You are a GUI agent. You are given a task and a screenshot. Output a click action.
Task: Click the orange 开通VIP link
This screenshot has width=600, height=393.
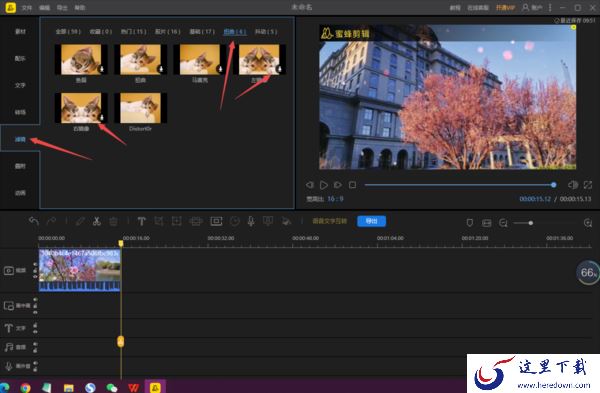click(x=505, y=7)
